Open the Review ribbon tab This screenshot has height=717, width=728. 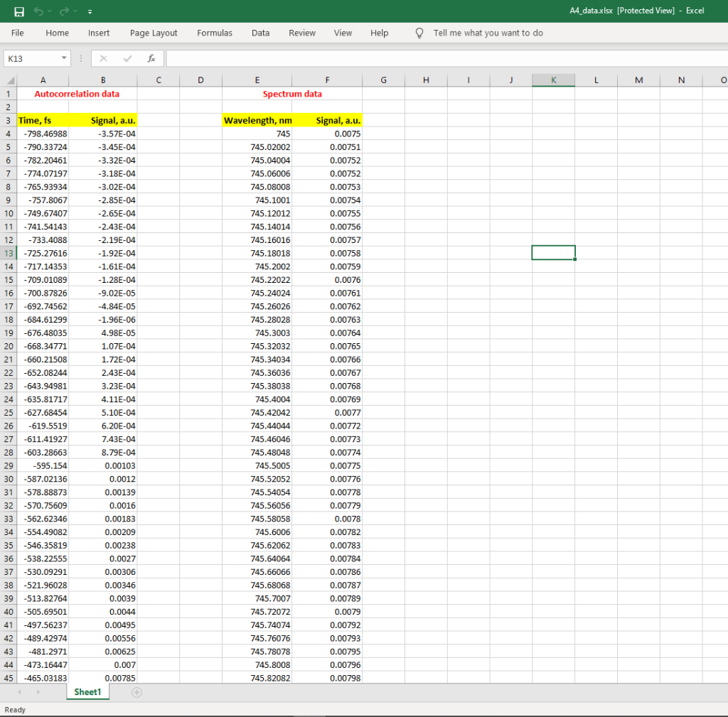[301, 33]
